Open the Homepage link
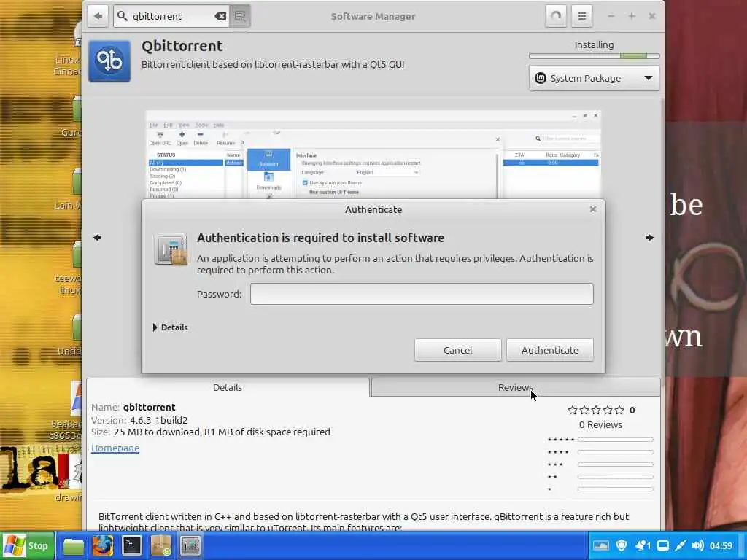The width and height of the screenshot is (747, 560). pos(115,448)
